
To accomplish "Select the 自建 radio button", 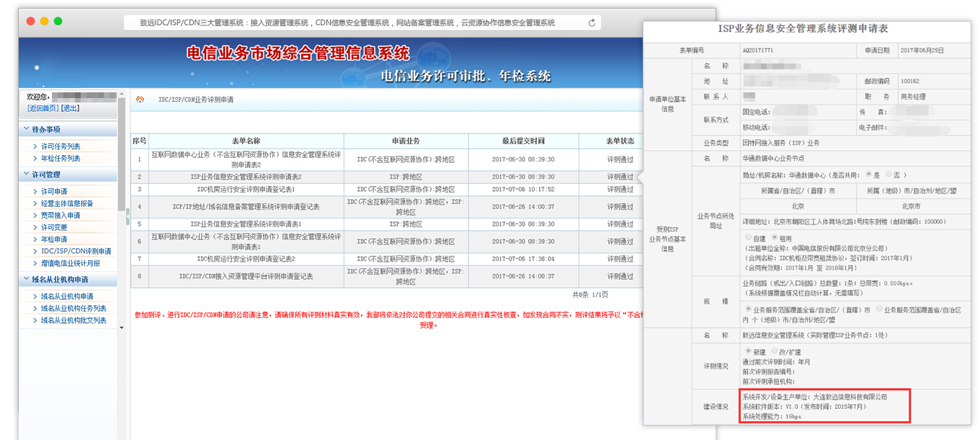I will (x=748, y=237).
